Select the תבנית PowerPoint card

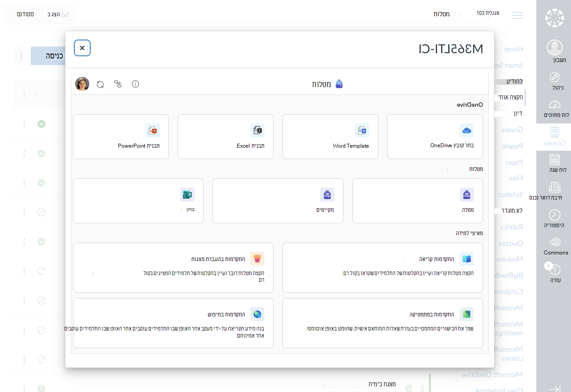coord(121,137)
